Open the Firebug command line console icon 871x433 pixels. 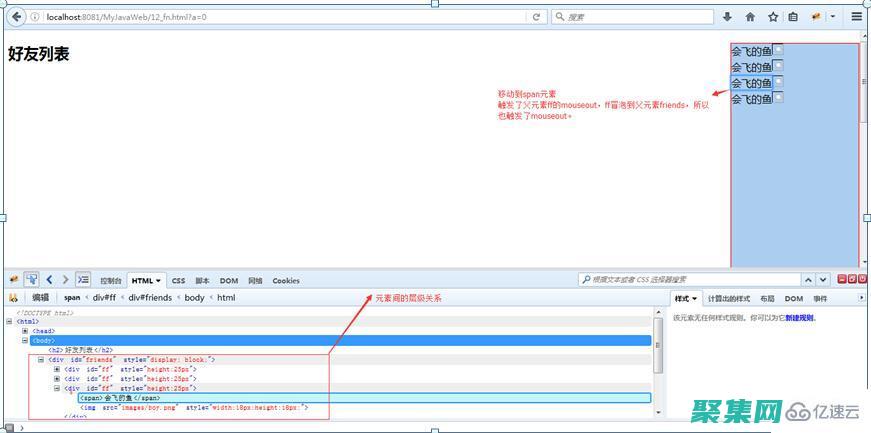83,280
